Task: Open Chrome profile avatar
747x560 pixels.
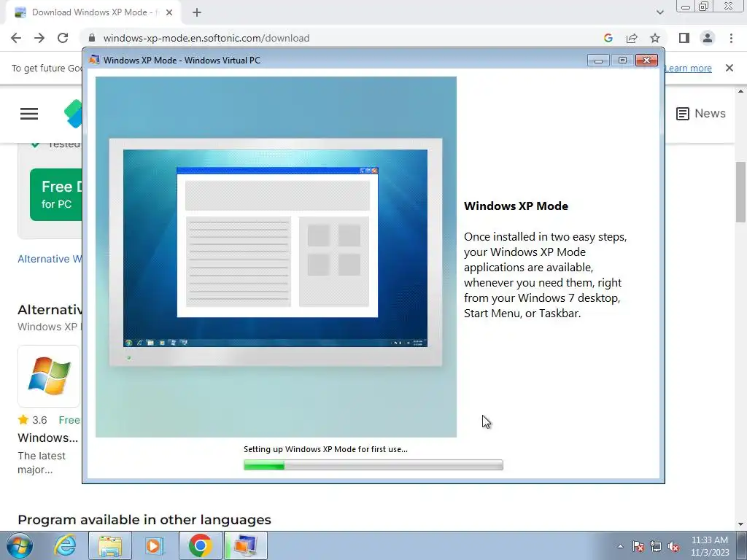Action: click(x=708, y=38)
